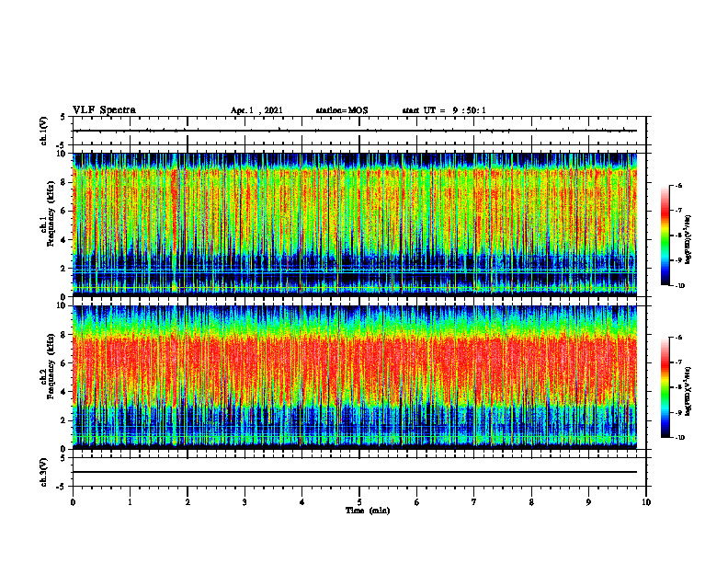Click the "ch.1(V)" axis label
The width and height of the screenshot is (728, 563).
click(x=44, y=131)
